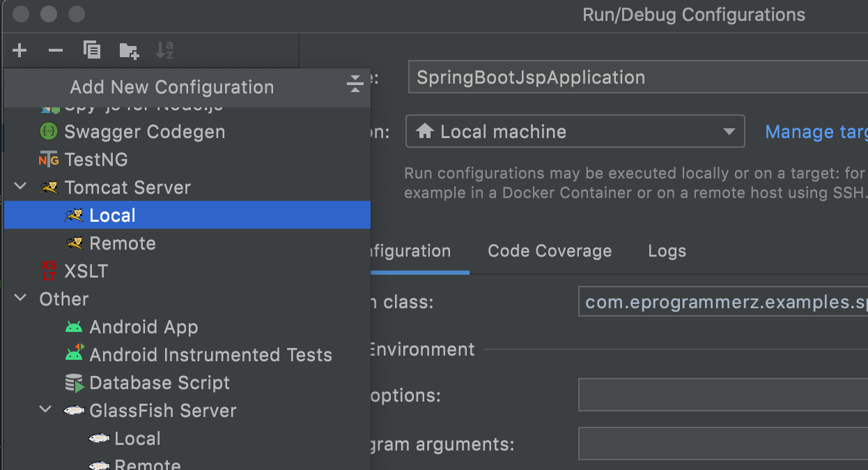Select Tomcat Server Remote configuration
Image resolution: width=868 pixels, height=470 pixels.
187,243
